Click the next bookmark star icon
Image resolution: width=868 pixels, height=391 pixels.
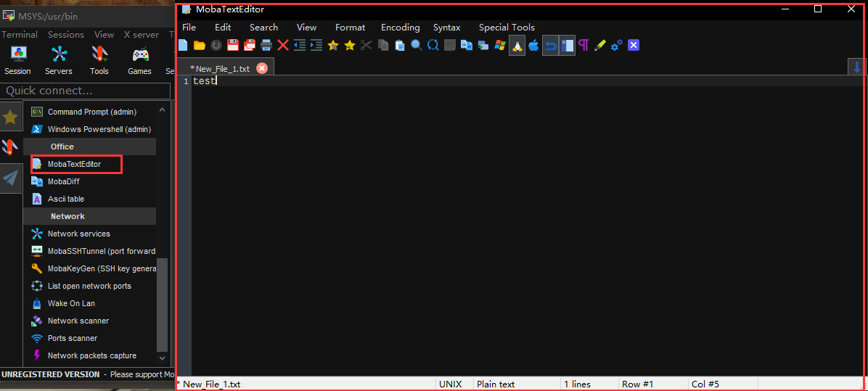click(349, 46)
